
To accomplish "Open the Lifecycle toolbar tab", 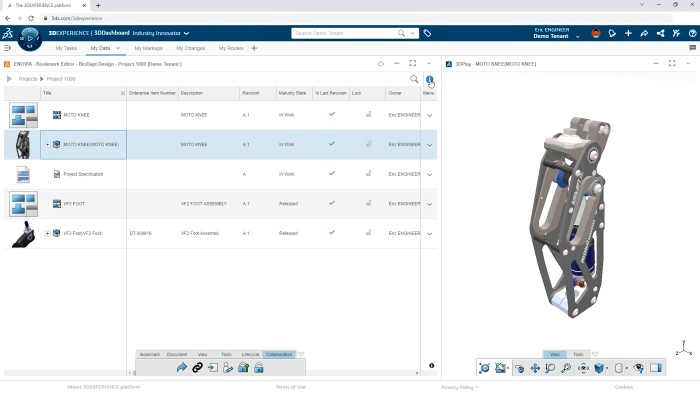I will point(250,354).
